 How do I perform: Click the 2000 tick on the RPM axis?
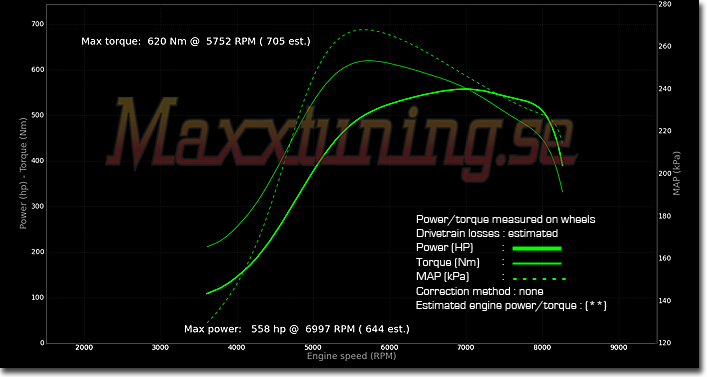(84, 348)
